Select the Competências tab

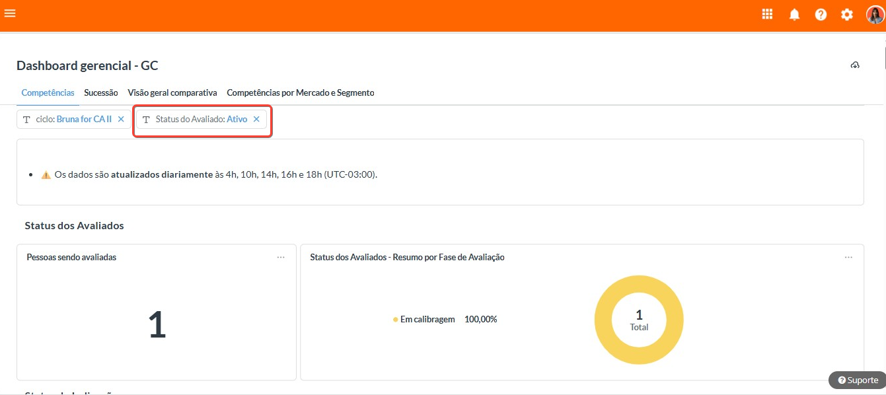(x=47, y=93)
